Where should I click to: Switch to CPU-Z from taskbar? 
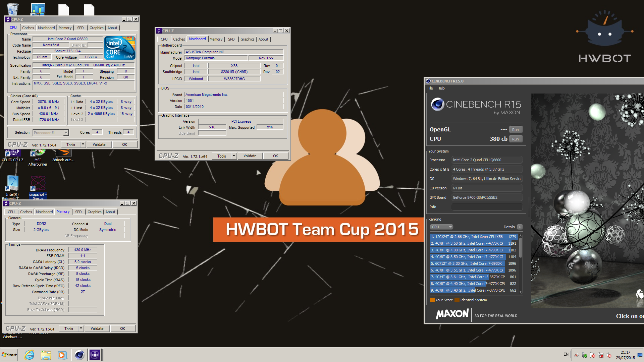pyautogui.click(x=95, y=355)
